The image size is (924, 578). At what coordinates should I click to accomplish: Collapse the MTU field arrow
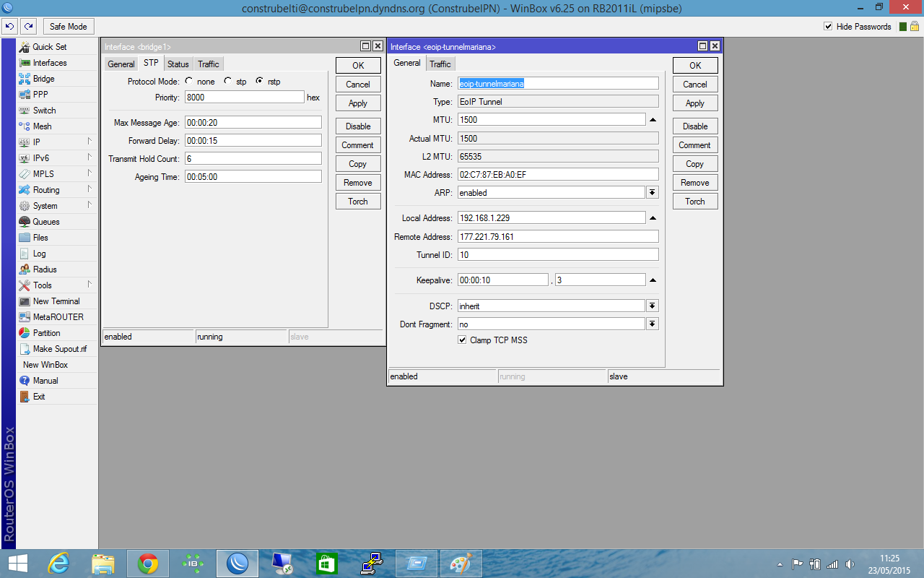tap(653, 120)
